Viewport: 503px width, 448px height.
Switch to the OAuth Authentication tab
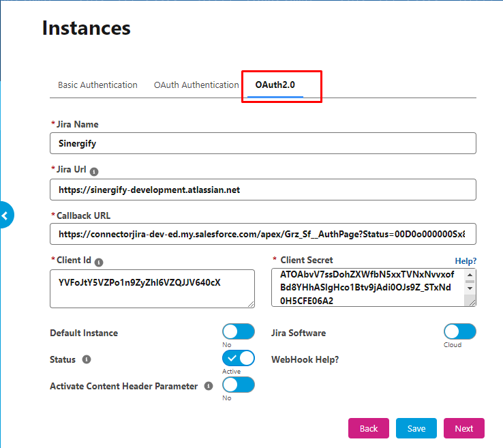pyautogui.click(x=196, y=85)
